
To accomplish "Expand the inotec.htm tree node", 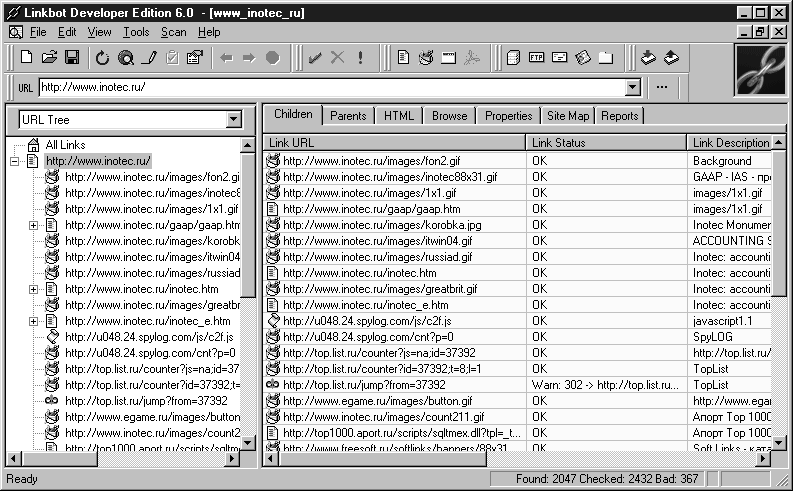I will point(33,290).
